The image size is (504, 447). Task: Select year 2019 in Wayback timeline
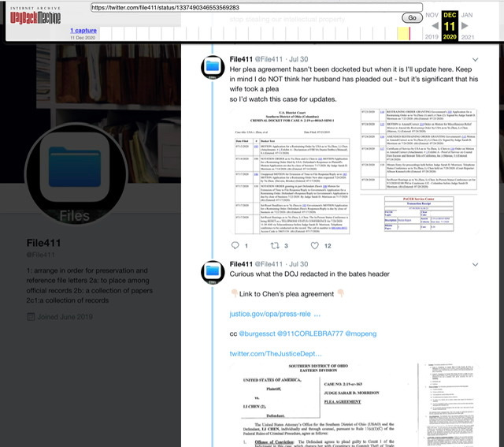click(432, 37)
